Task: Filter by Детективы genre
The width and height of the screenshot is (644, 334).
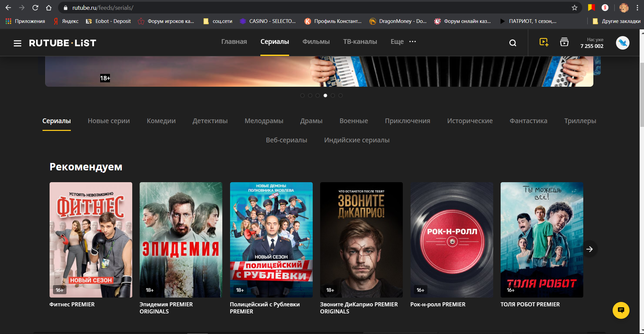Action: tap(210, 121)
